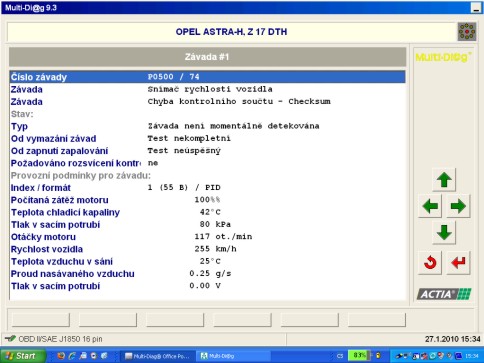Click the green left arrow button

430,206
